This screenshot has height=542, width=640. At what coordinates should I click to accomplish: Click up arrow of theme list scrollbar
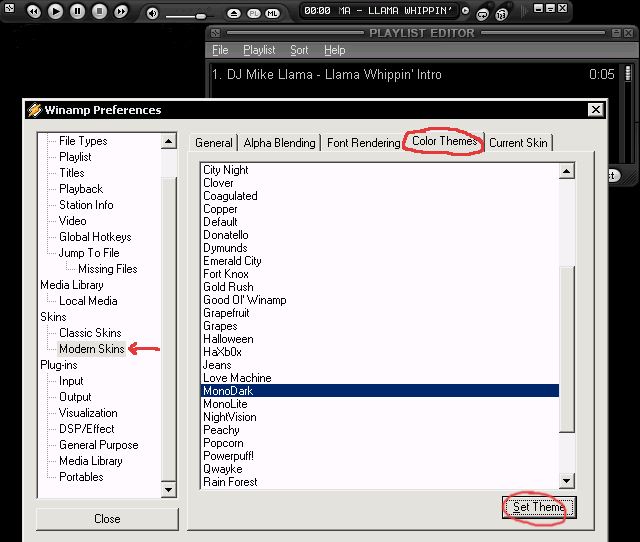point(567,171)
